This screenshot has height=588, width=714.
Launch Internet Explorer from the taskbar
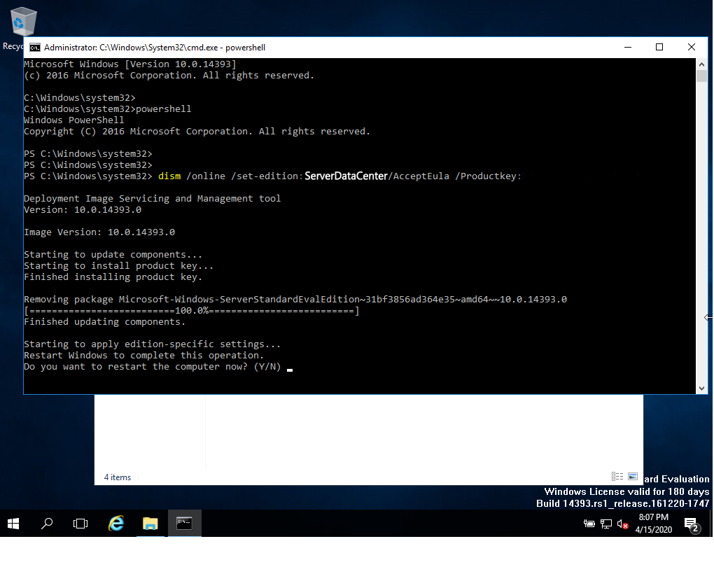[x=116, y=524]
